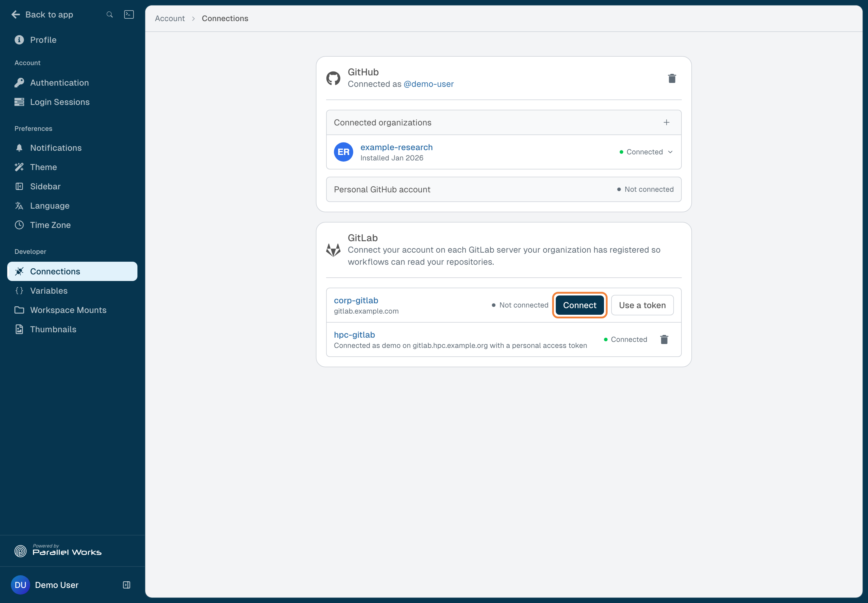Click the Notifications bell icon
This screenshot has height=603, width=868.
[19, 148]
